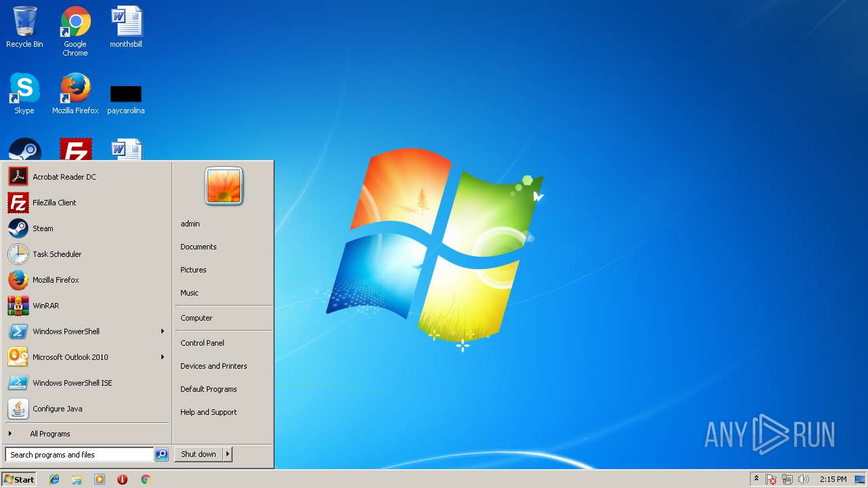
Task: Click Show desktop button at taskbar end
Action: [x=861, y=479]
